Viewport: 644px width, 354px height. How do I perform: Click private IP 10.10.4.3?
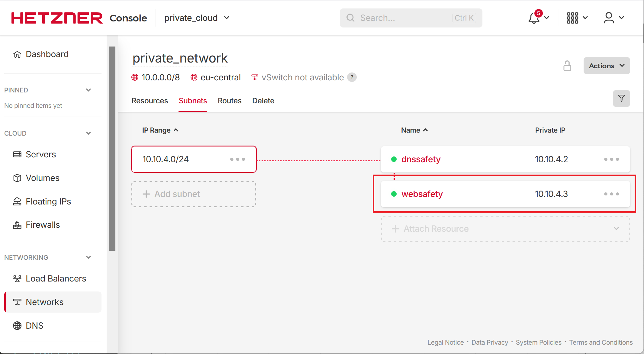pyautogui.click(x=551, y=194)
